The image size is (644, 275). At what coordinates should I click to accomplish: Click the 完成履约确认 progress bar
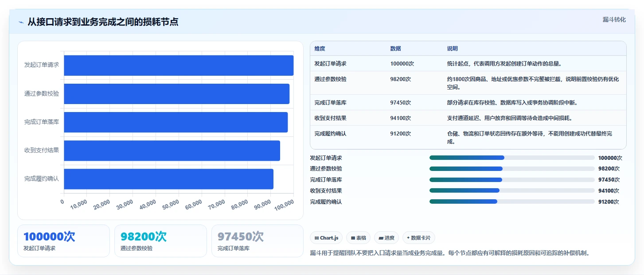512,201
